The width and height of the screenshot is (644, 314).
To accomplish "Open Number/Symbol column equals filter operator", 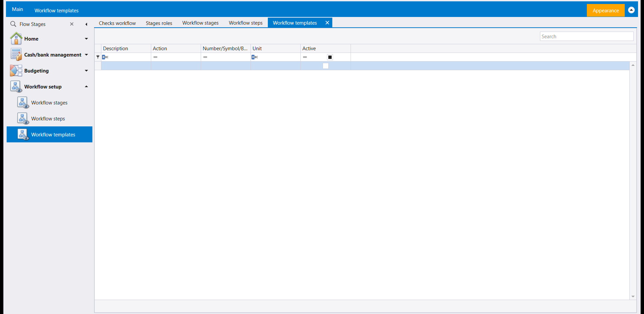I will pos(205,57).
